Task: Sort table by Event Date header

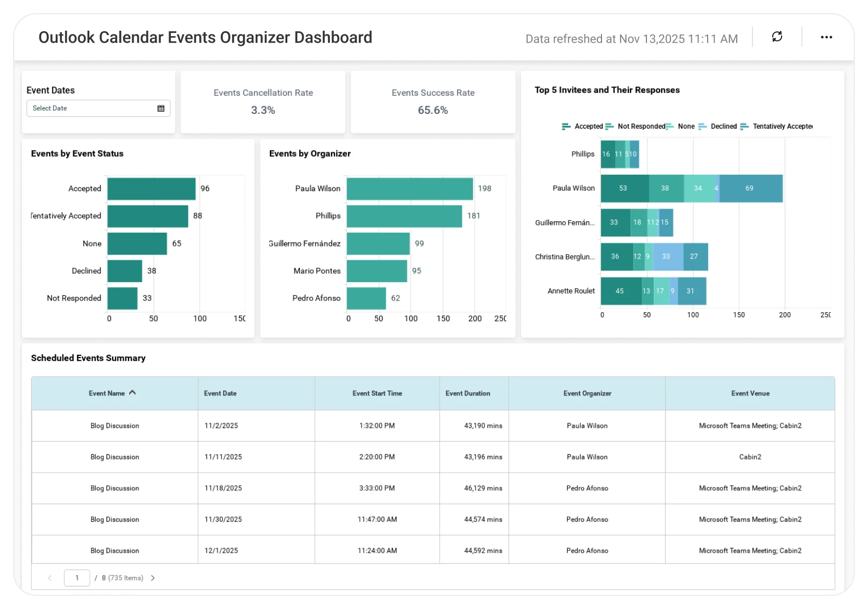Action: [x=256, y=393]
